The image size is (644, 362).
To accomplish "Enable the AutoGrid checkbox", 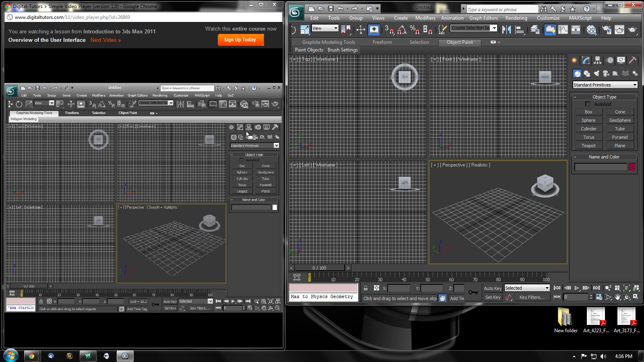I will [x=588, y=104].
